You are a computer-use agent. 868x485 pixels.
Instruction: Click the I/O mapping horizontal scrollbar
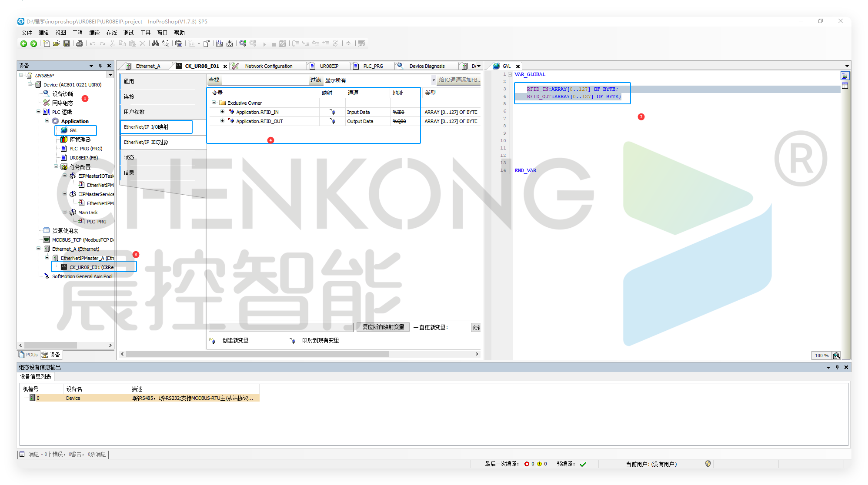(x=257, y=354)
